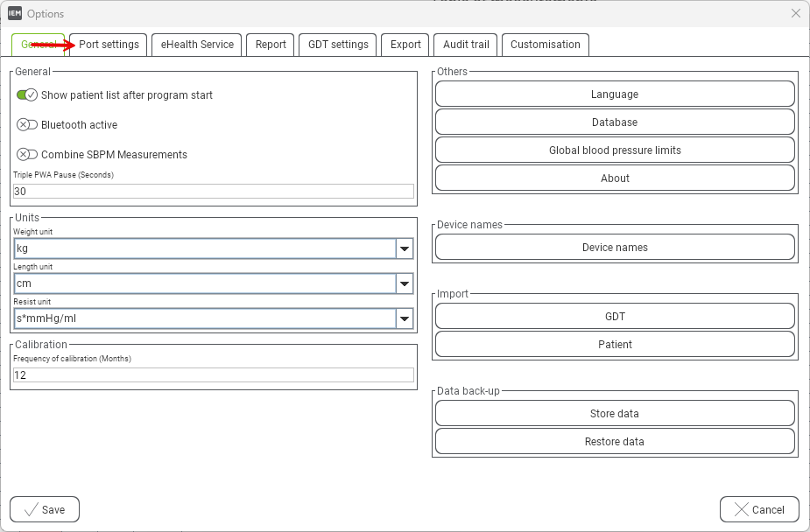Viewport: 810px width, 532px height.
Task: Open the Customisation tab
Action: tap(545, 45)
